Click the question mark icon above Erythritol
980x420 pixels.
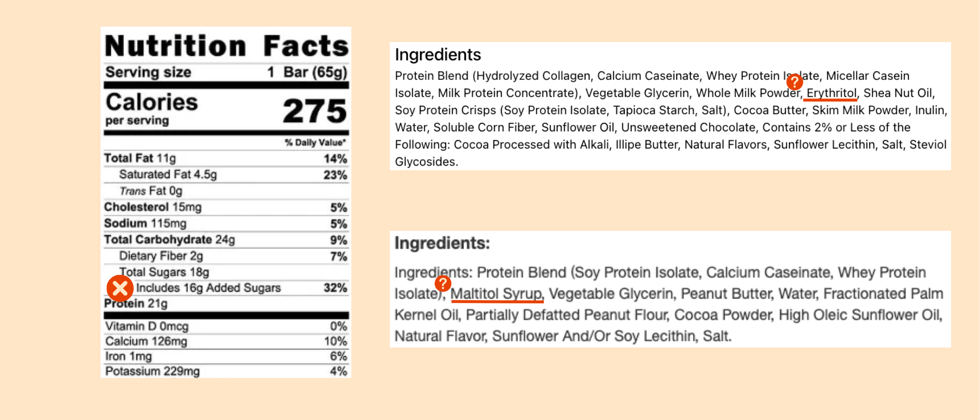pos(794,82)
